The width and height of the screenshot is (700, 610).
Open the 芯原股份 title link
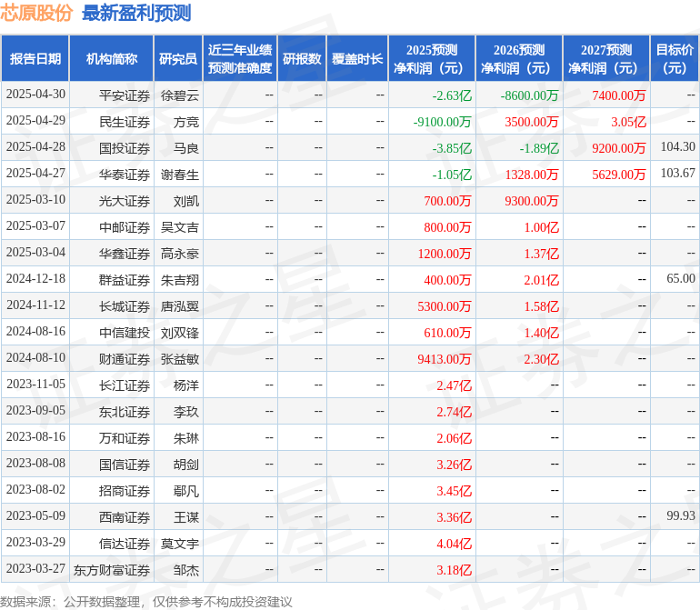36,13
